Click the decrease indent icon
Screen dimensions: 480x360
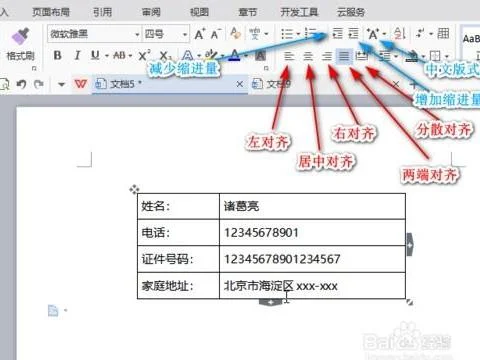pyautogui.click(x=337, y=33)
